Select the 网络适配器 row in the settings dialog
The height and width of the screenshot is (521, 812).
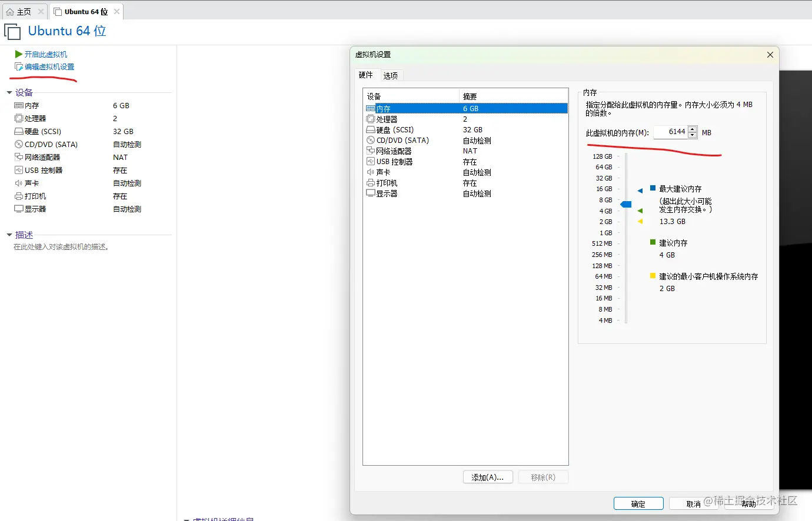click(466, 151)
